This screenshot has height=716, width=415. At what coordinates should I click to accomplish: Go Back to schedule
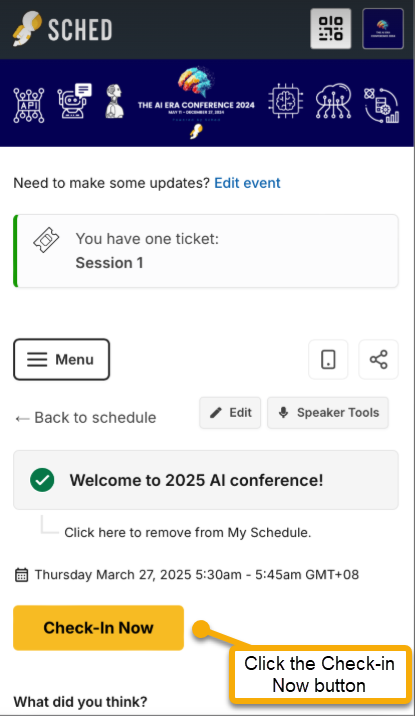pos(86,417)
